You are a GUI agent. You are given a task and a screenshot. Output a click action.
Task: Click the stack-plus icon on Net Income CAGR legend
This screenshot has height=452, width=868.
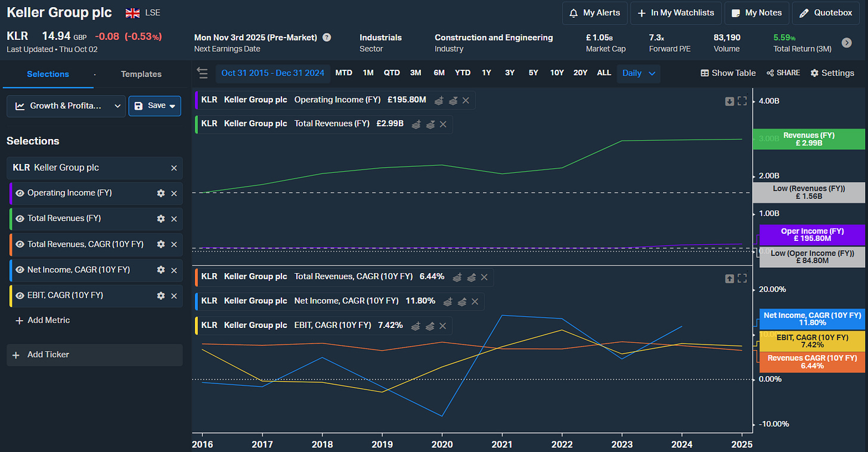pyautogui.click(x=448, y=301)
